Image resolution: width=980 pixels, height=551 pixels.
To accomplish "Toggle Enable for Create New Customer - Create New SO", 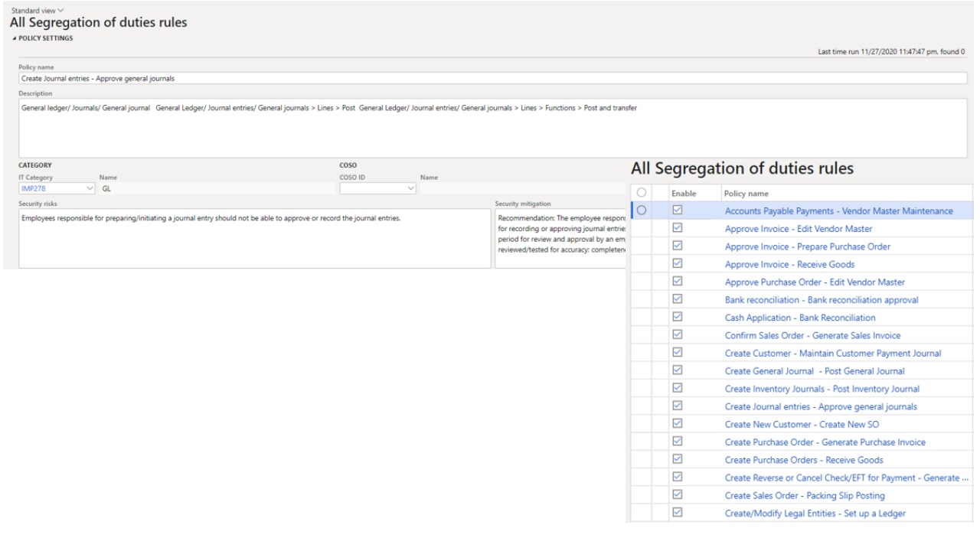I will [676, 424].
